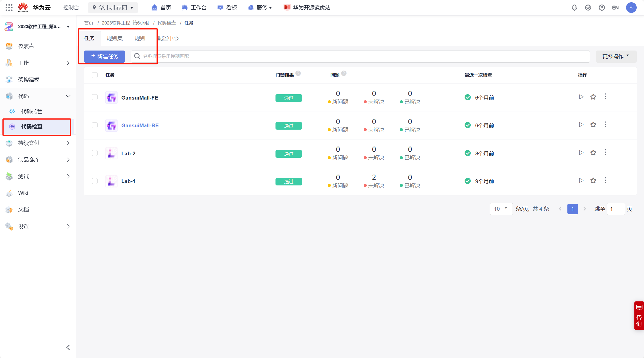Viewport: 644px width, 358px height.
Task: Open the red consultation chat widget
Action: (x=639, y=316)
